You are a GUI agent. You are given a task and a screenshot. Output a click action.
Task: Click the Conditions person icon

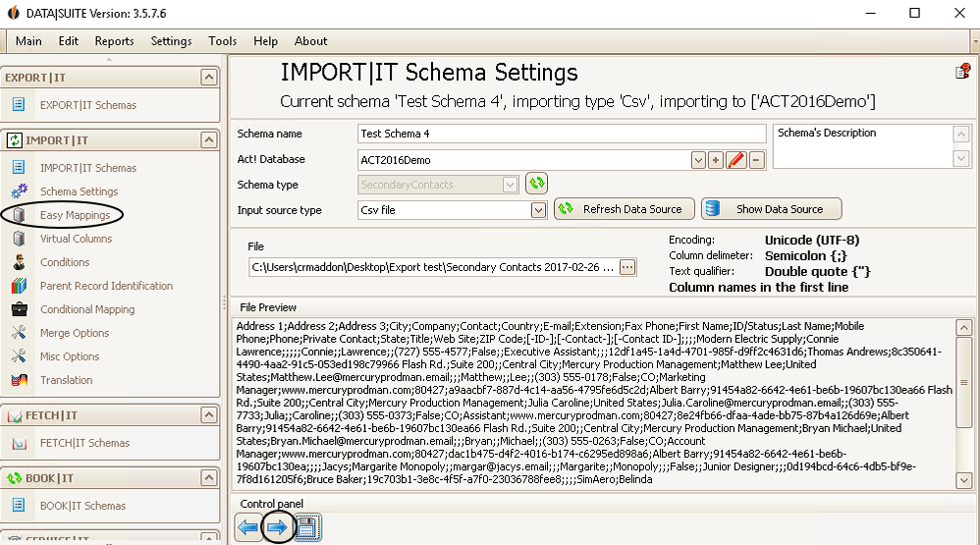19,262
